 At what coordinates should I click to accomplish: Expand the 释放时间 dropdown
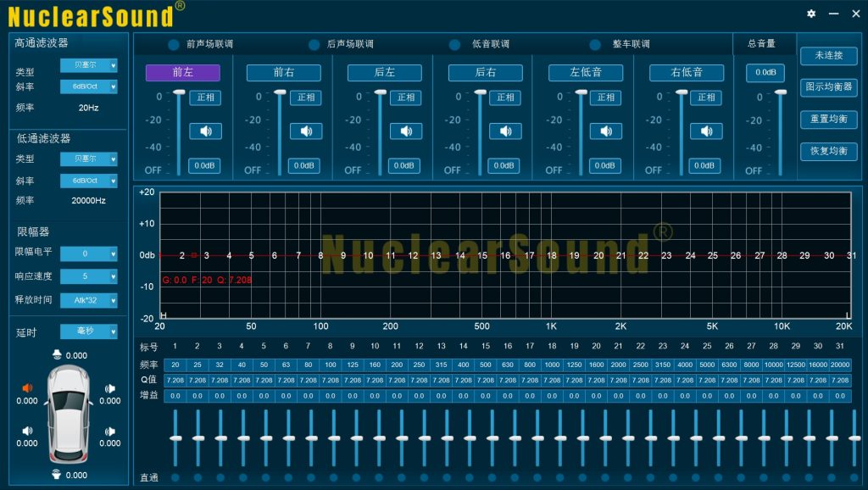[x=88, y=300]
